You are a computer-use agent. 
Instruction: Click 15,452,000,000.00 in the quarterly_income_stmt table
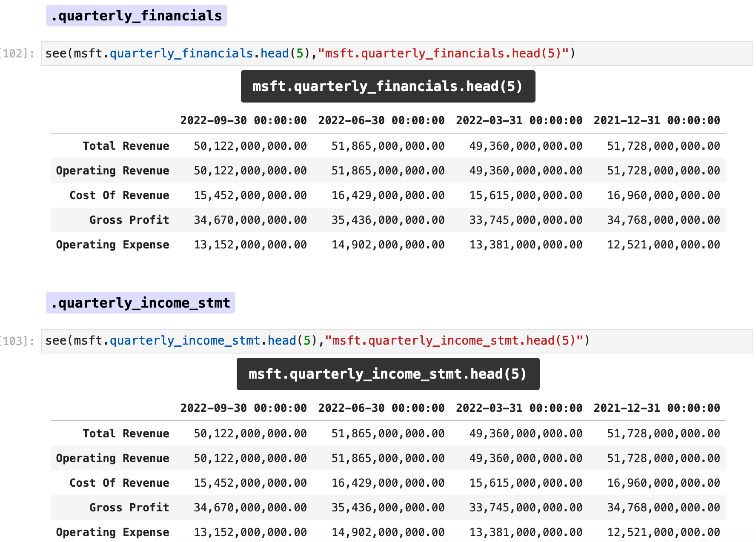coord(250,483)
